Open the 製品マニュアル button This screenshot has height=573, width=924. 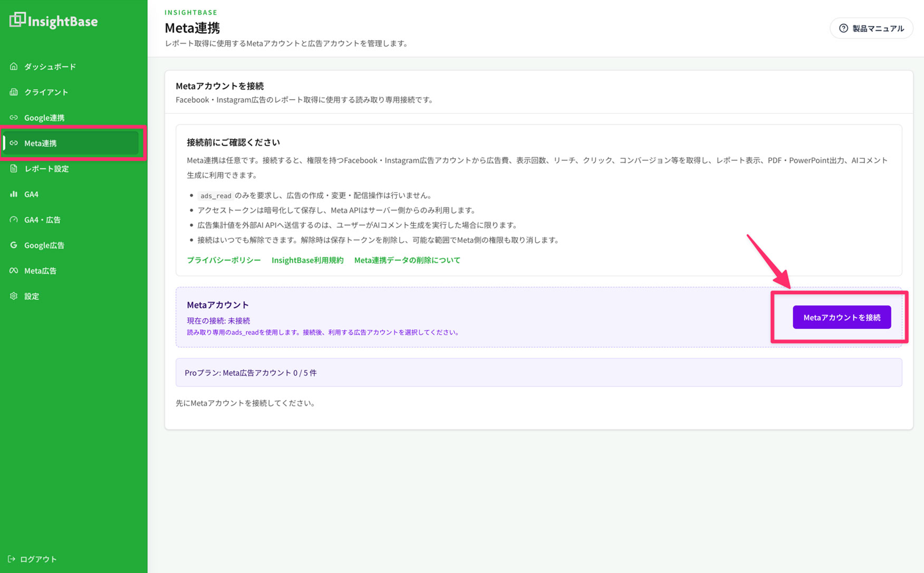871,28
